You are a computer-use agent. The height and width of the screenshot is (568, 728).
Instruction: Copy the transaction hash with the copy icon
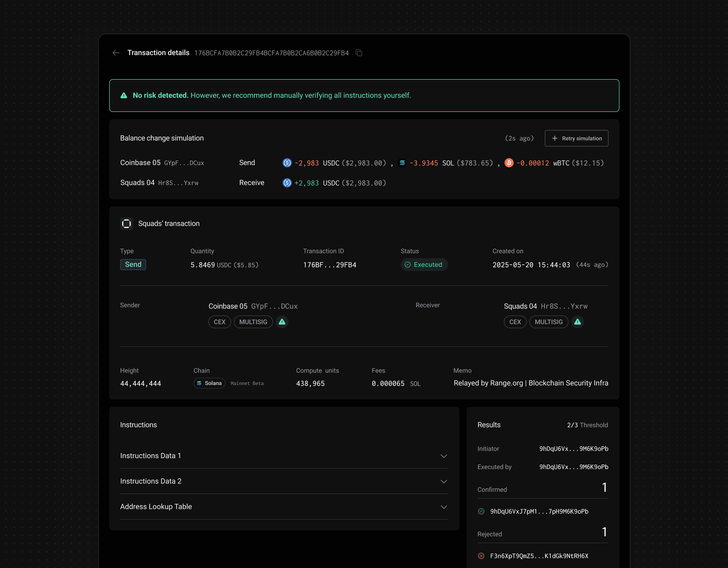359,53
